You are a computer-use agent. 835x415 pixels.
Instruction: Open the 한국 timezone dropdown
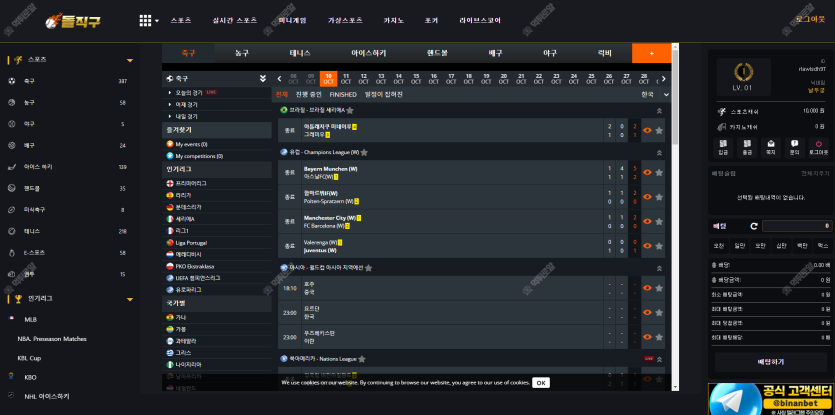(x=651, y=94)
